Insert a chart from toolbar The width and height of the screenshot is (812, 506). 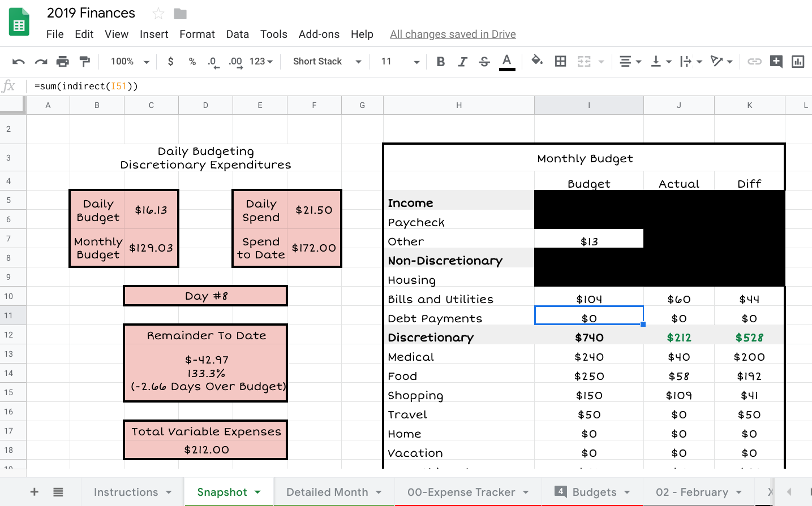[x=798, y=62]
